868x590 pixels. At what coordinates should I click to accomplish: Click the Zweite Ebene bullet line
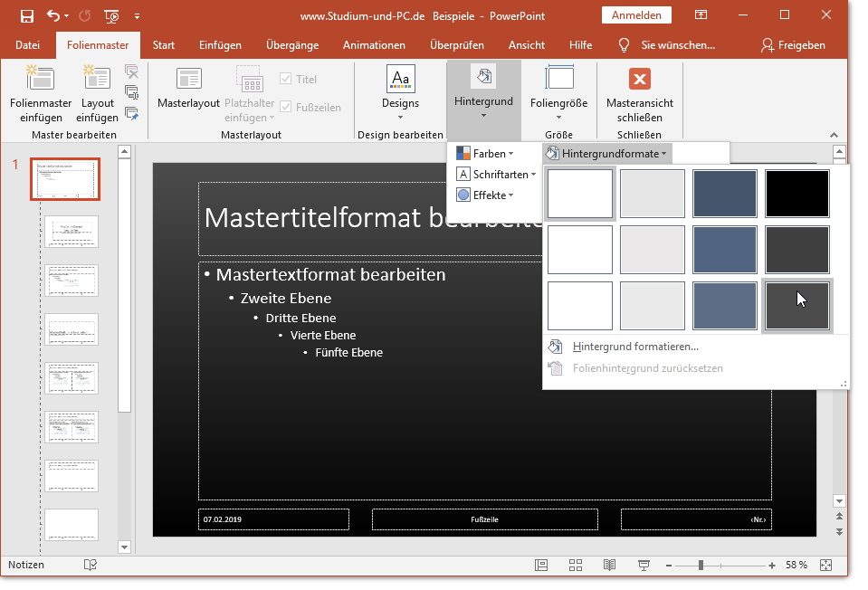click(x=286, y=299)
